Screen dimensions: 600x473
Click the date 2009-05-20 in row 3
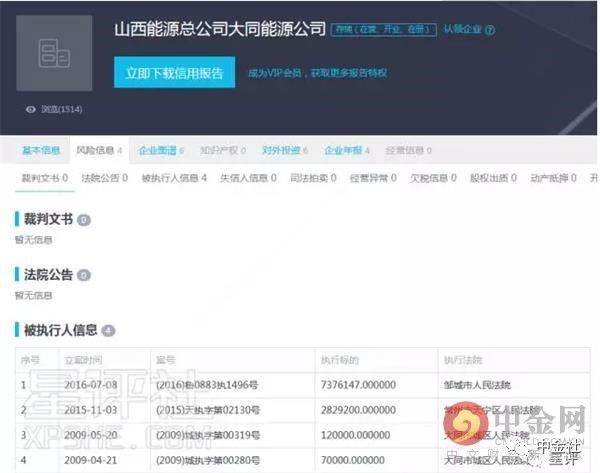(91, 435)
